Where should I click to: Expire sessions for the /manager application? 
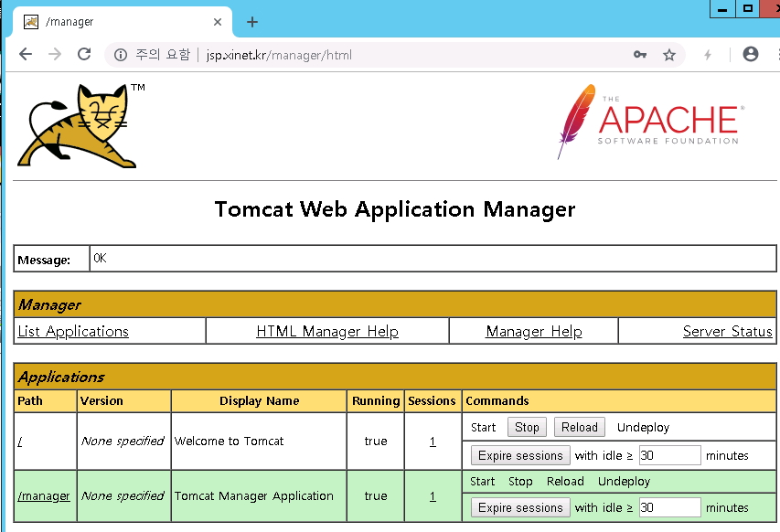(x=520, y=507)
